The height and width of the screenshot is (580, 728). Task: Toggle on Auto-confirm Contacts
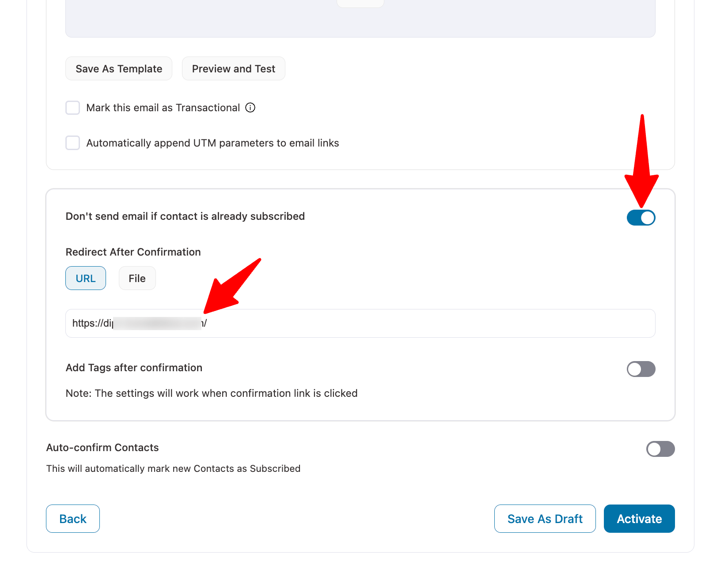[x=660, y=449]
